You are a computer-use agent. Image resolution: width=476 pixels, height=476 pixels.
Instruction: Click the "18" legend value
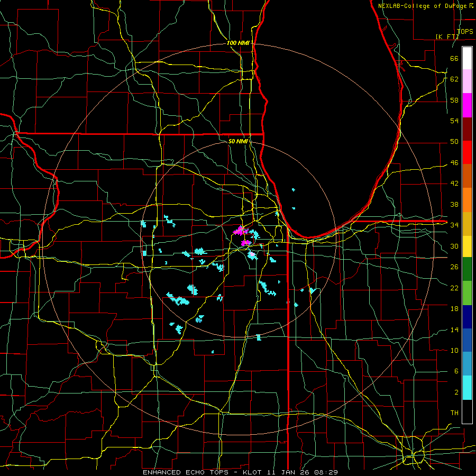454,309
